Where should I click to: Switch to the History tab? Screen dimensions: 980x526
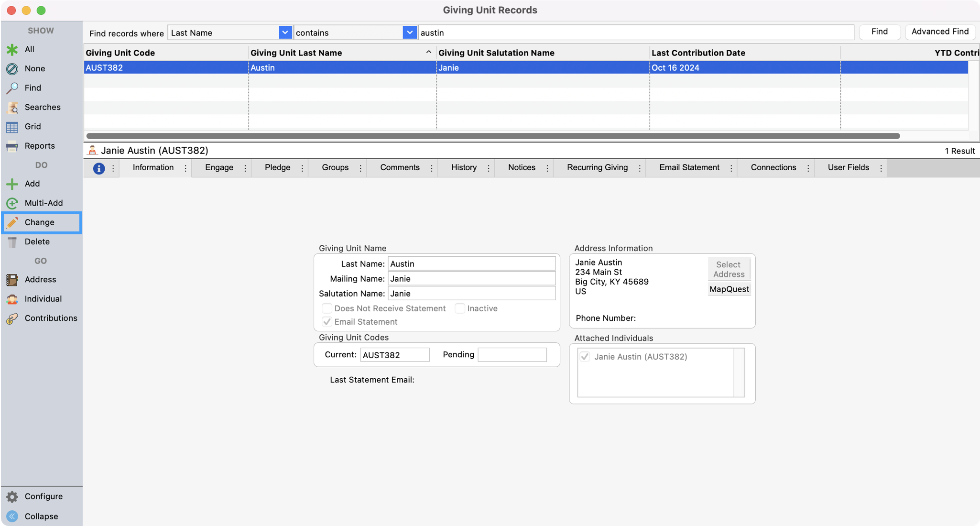coord(464,168)
